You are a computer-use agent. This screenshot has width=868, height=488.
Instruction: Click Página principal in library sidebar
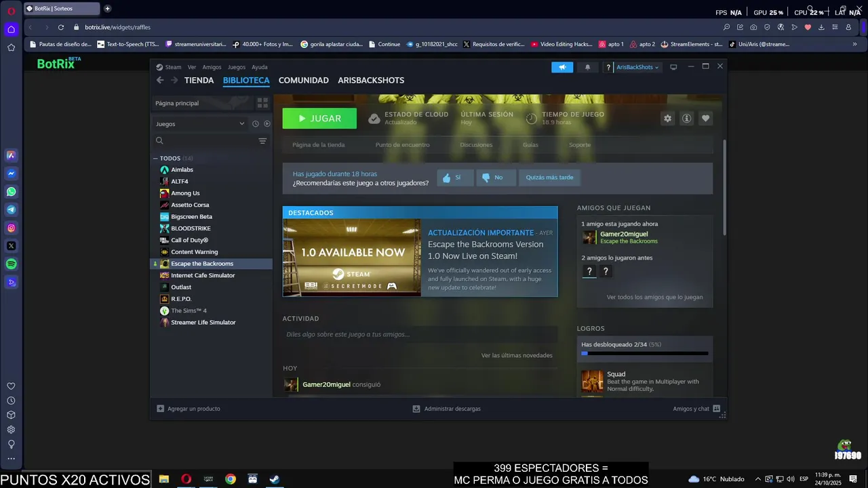(x=202, y=103)
